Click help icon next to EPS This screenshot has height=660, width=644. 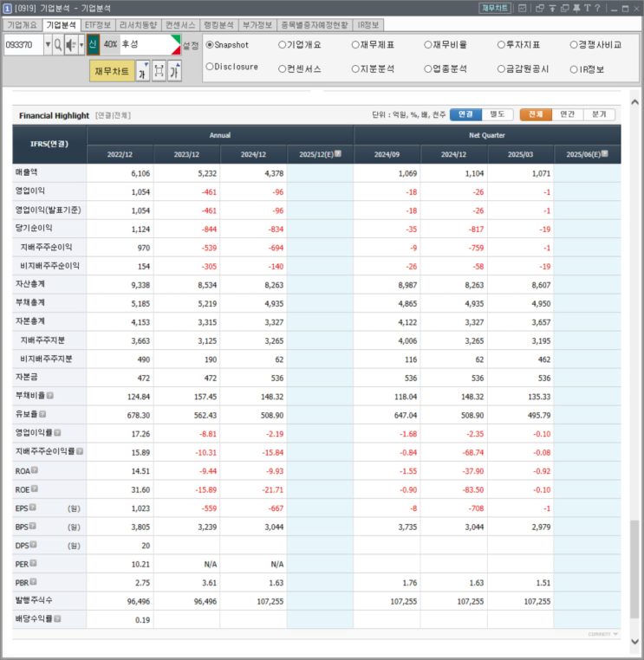(x=33, y=508)
